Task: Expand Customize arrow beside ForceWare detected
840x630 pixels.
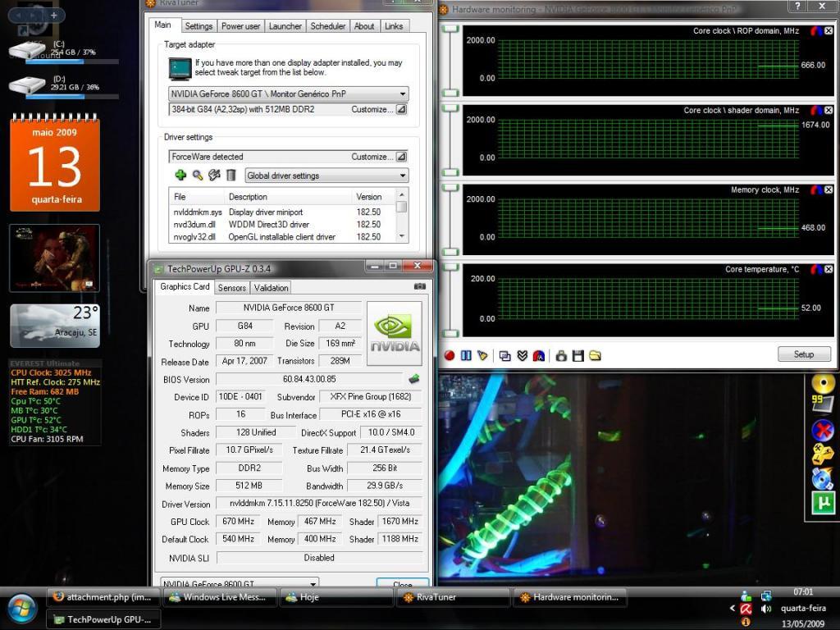Action: click(400, 157)
